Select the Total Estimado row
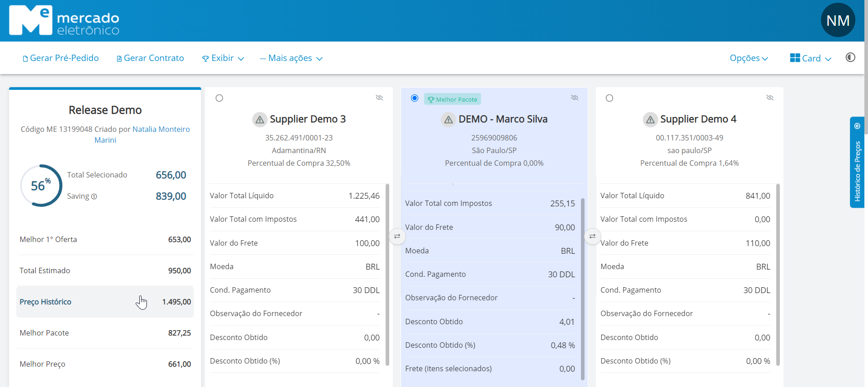868x387 pixels. 105,270
